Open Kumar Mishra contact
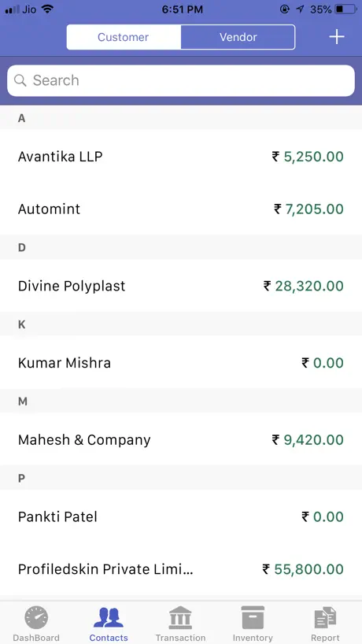 pyautogui.click(x=181, y=363)
